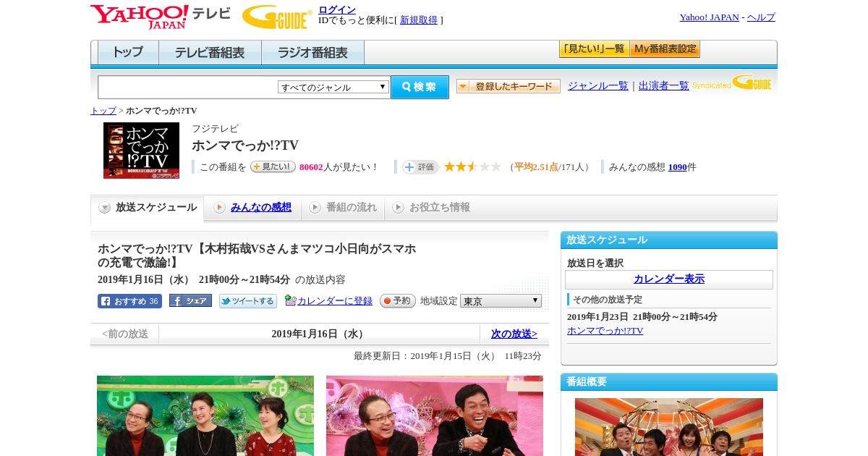Click the 評価 plus rating button
Image resolution: width=868 pixels, height=456 pixels.
click(420, 166)
